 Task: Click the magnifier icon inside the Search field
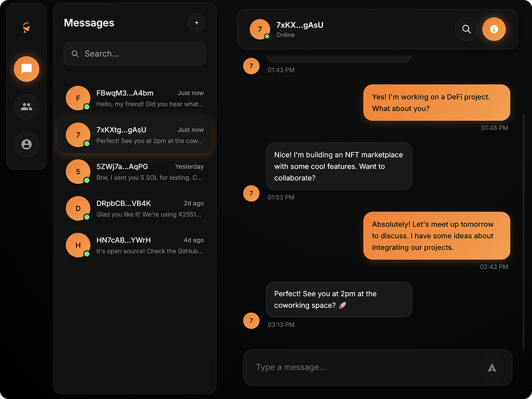pyautogui.click(x=75, y=54)
